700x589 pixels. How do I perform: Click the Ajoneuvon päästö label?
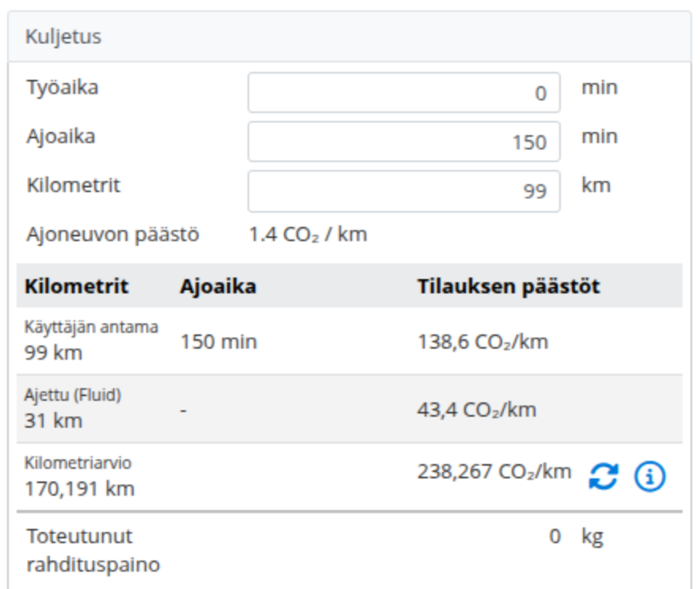(112, 235)
